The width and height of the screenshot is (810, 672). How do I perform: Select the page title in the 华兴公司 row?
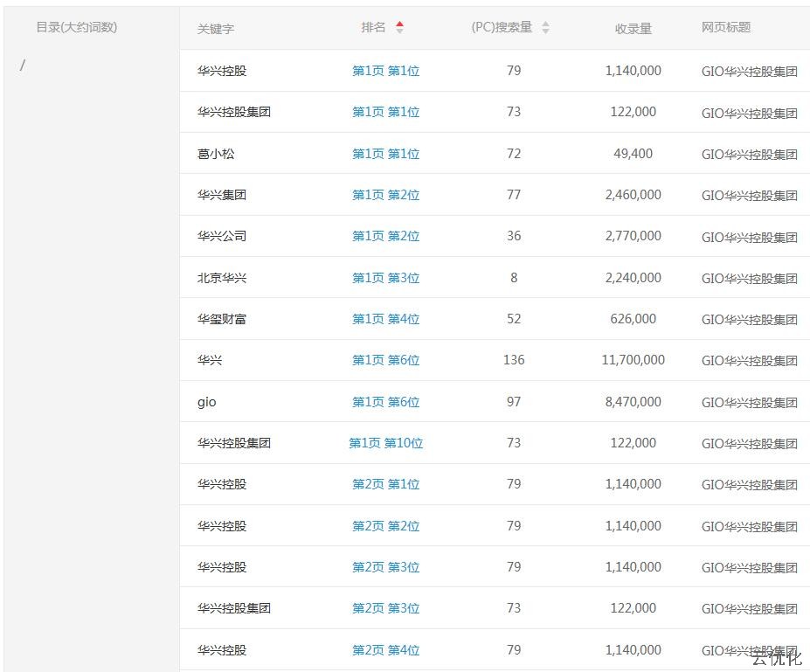click(750, 237)
